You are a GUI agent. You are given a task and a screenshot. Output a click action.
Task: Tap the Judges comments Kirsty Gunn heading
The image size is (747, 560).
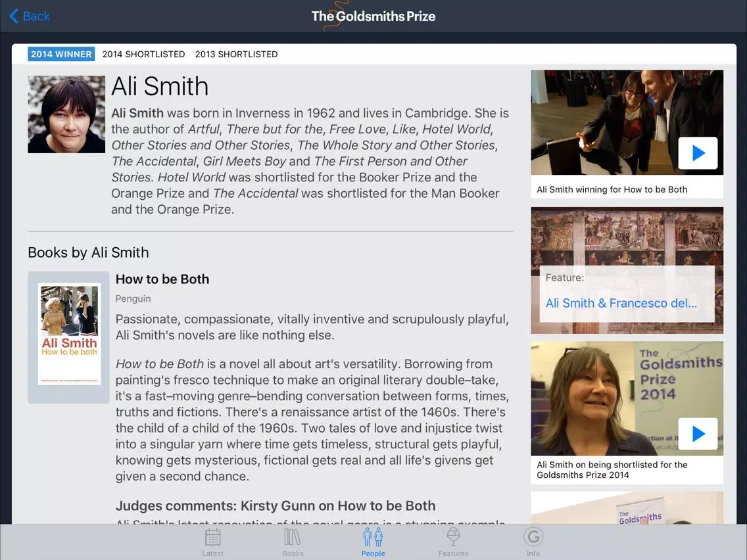pos(276,505)
